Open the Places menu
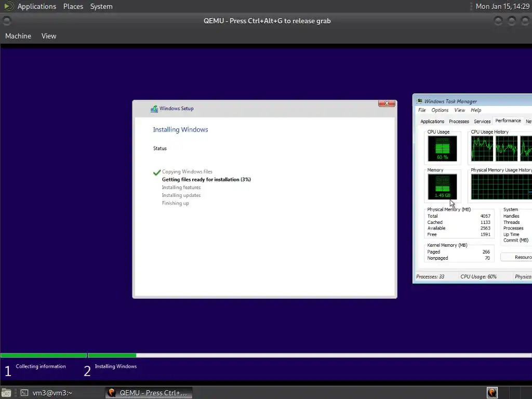The image size is (532, 399). (73, 6)
